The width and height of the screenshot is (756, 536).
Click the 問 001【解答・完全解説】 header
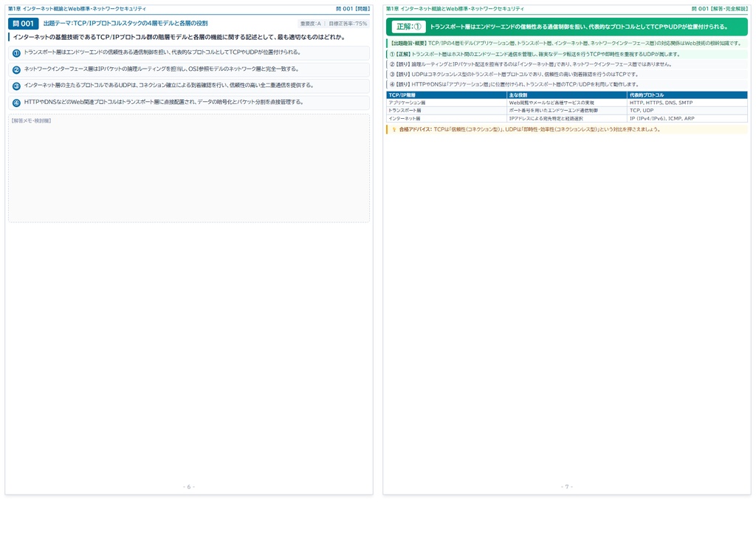tap(719, 9)
